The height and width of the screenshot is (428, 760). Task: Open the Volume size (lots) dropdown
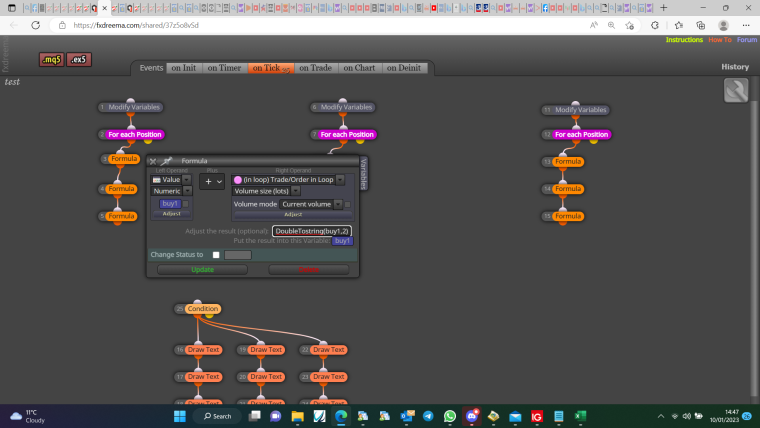[x=266, y=191]
